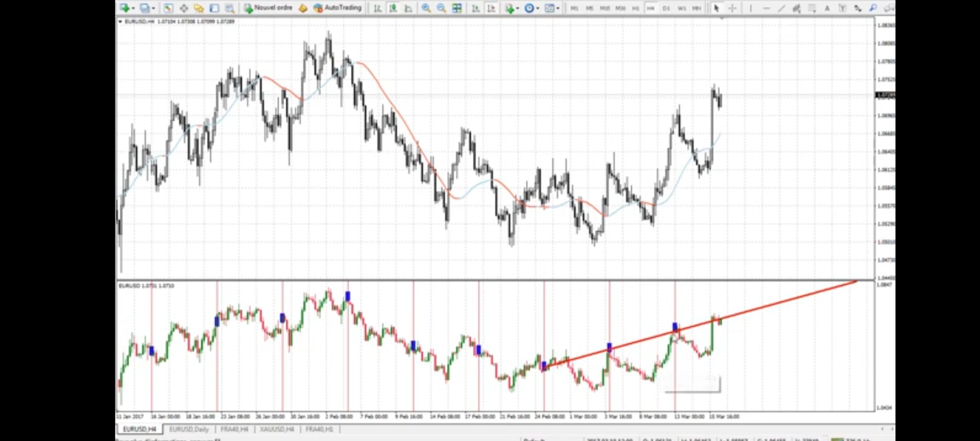Expand the Indicators dropdown arrow
The height and width of the screenshot is (441, 980).
click(x=517, y=8)
